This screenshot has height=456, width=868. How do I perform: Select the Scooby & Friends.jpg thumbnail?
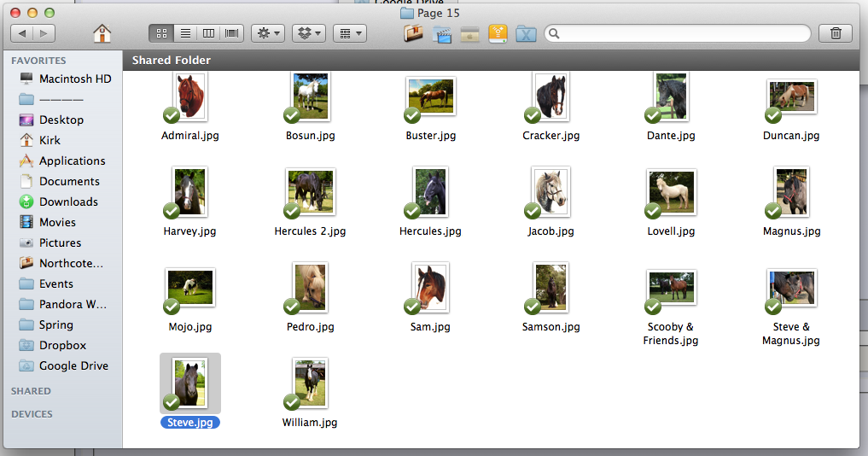tap(671, 287)
